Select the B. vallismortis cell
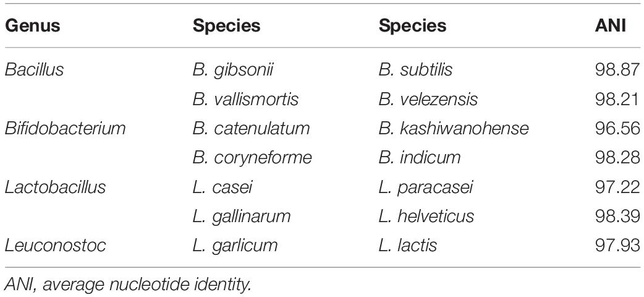644x297 pixels. pyautogui.click(x=245, y=99)
